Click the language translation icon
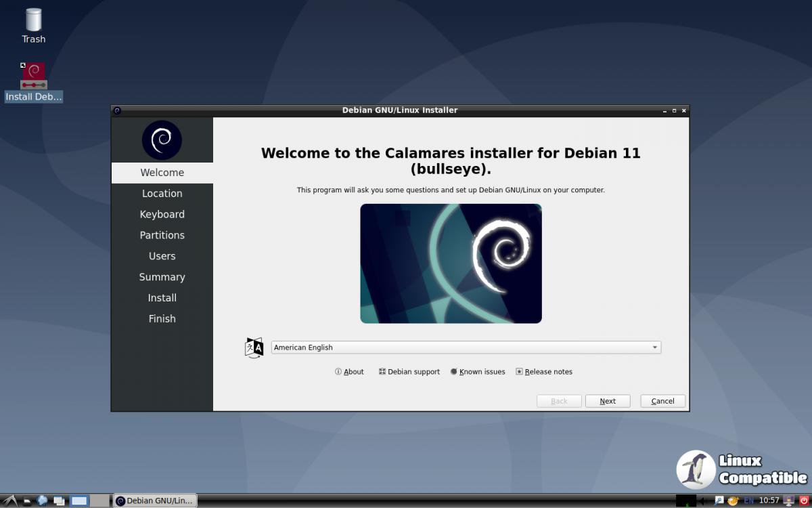 [254, 347]
